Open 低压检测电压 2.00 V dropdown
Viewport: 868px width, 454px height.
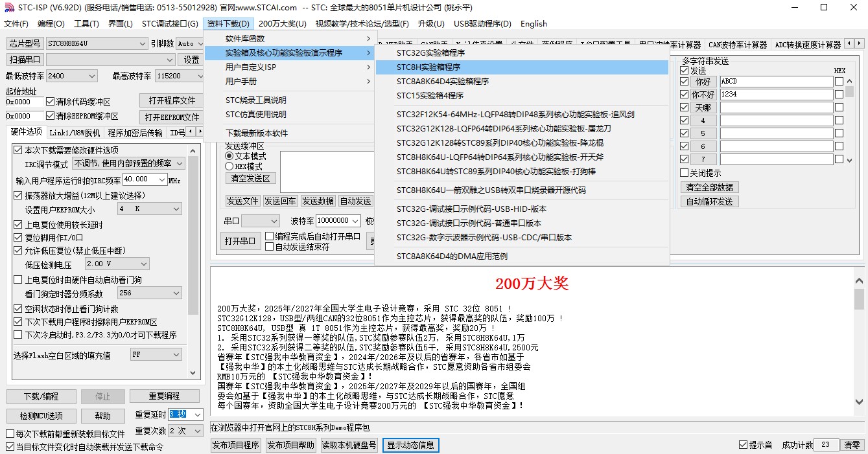pos(117,264)
